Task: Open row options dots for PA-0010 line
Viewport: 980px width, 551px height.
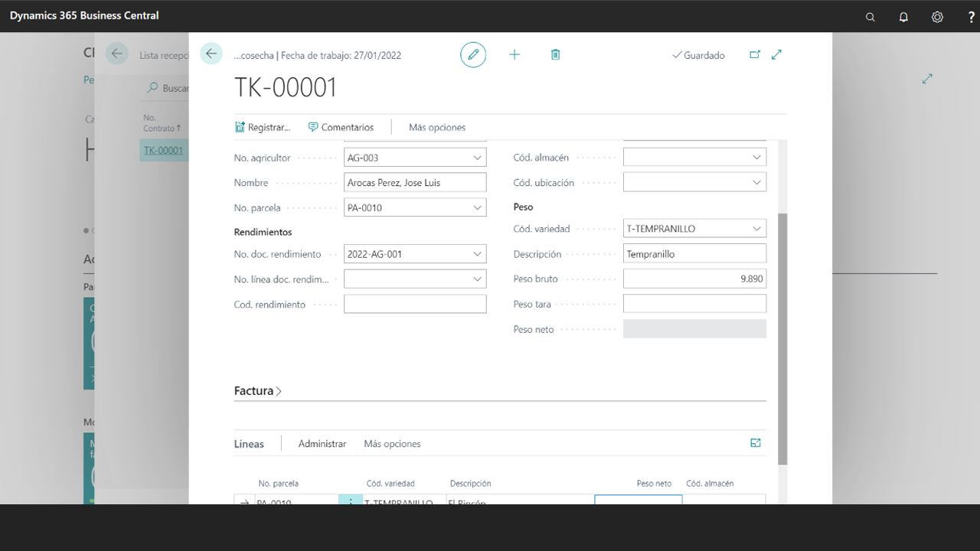Action: coord(351,502)
